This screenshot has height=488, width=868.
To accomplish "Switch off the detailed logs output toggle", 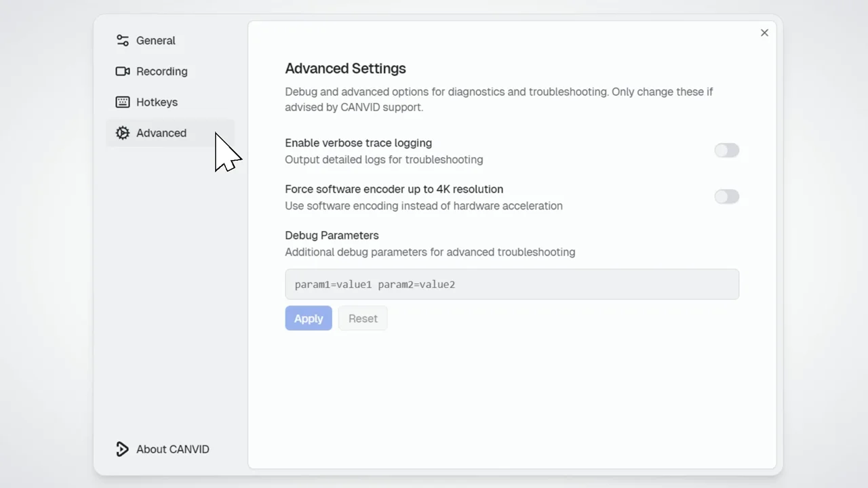I will pyautogui.click(x=726, y=150).
